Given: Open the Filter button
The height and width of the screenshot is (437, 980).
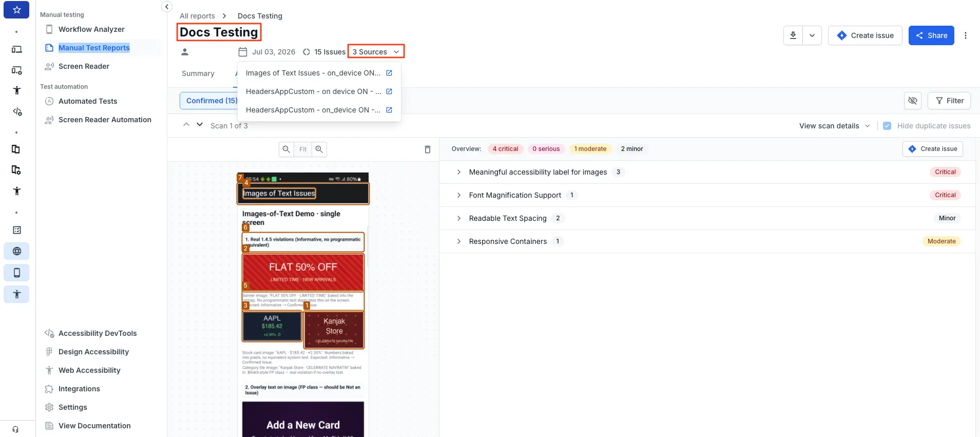Looking at the screenshot, I should click(x=949, y=101).
